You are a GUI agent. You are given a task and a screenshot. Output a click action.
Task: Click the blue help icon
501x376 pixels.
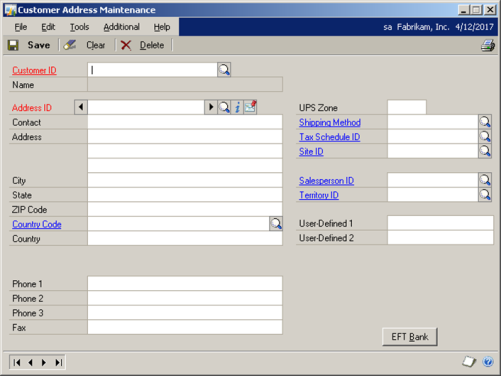[x=488, y=362]
